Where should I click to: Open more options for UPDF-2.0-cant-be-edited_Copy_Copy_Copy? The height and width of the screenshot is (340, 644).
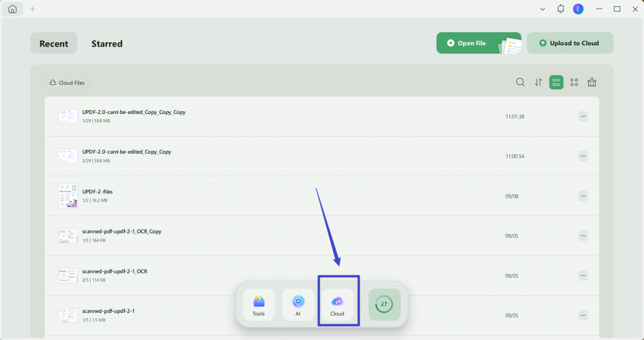pos(583,116)
